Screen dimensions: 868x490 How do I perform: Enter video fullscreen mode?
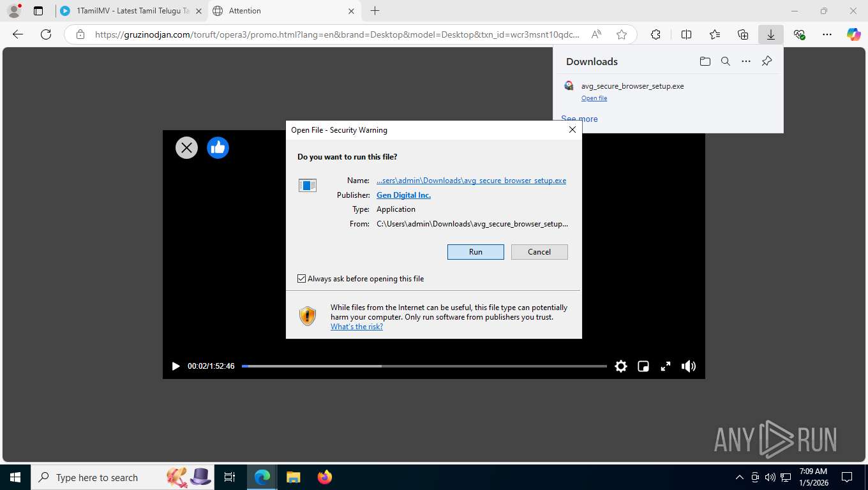(x=665, y=366)
